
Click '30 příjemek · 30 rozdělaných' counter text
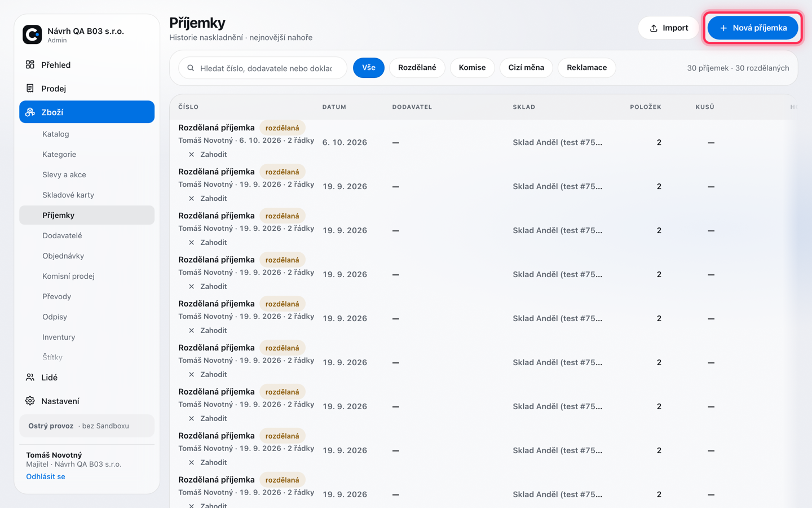(x=738, y=68)
